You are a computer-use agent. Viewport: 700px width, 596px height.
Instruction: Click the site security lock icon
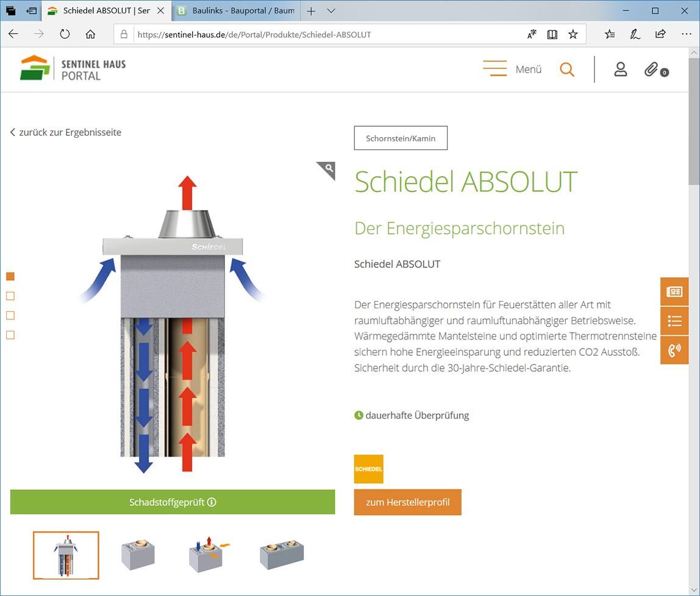[124, 34]
